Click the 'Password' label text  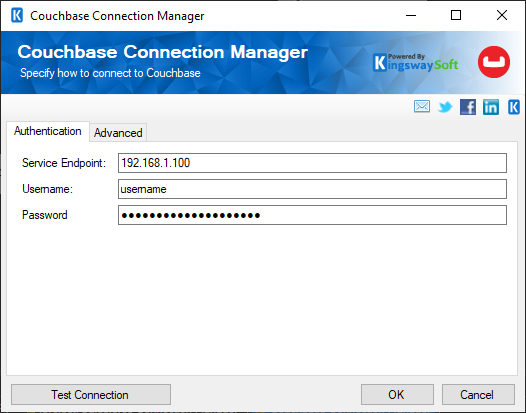(45, 215)
